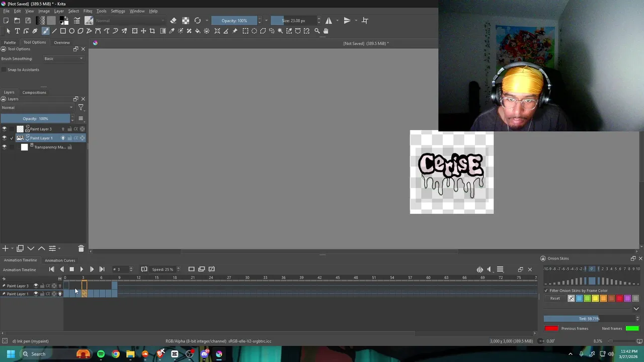Expand the add layer type arrow
Screen dimensions: 644x362
click(12, 248)
